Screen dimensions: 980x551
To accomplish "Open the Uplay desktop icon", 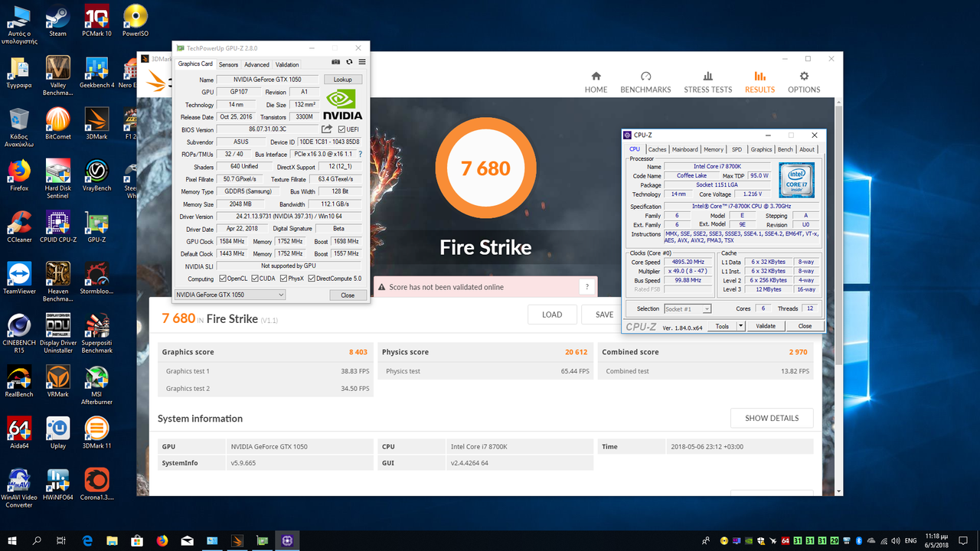I will (57, 432).
